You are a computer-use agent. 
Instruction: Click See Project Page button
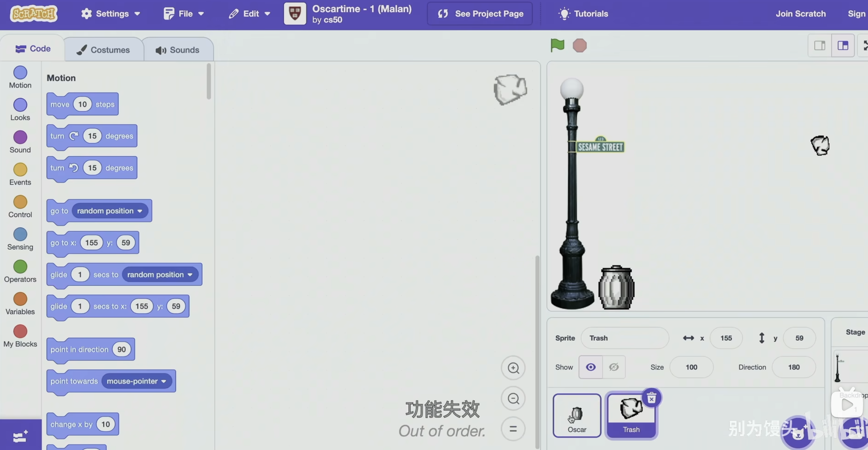(480, 13)
